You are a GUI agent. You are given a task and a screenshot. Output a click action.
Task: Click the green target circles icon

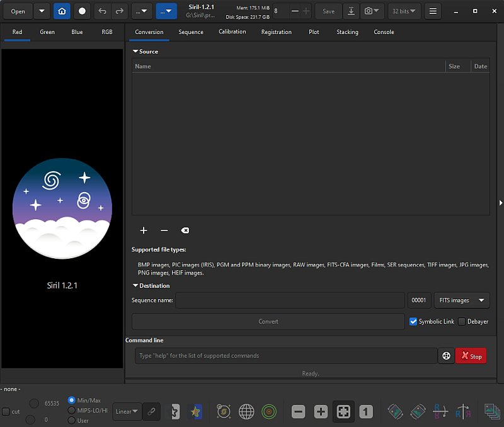pyautogui.click(x=269, y=411)
